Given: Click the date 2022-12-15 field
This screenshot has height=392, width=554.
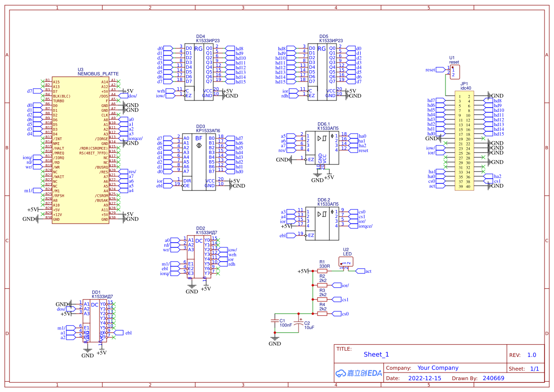Looking at the screenshot, I should click(x=424, y=378).
